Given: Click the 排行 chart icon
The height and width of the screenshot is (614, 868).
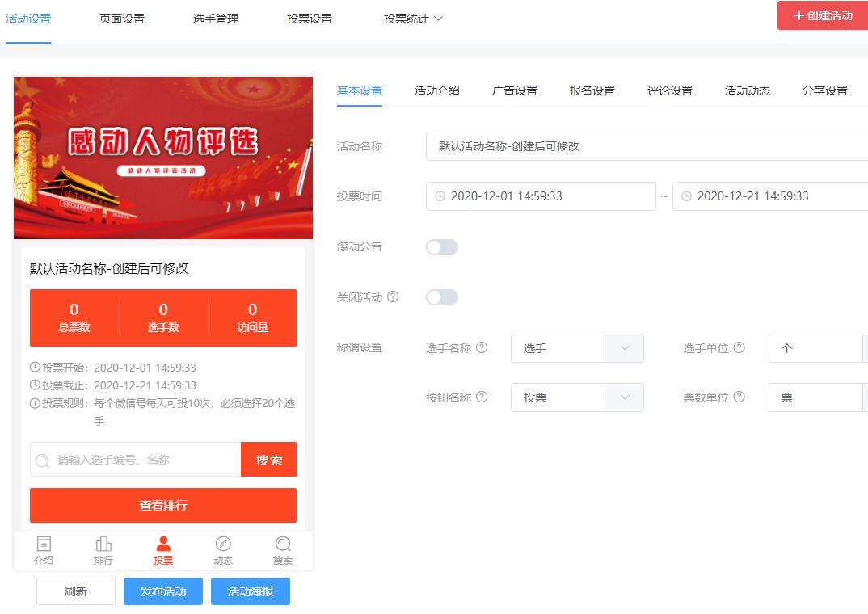Looking at the screenshot, I should (x=103, y=542).
